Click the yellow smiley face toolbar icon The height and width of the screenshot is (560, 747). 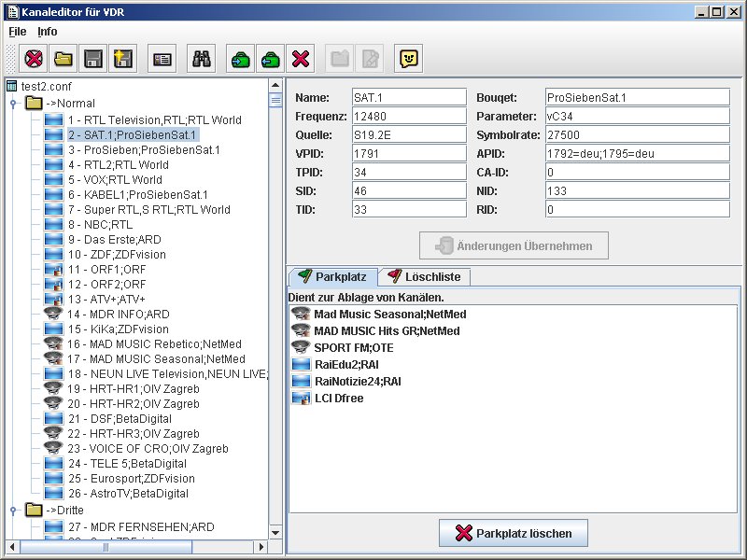[408, 59]
